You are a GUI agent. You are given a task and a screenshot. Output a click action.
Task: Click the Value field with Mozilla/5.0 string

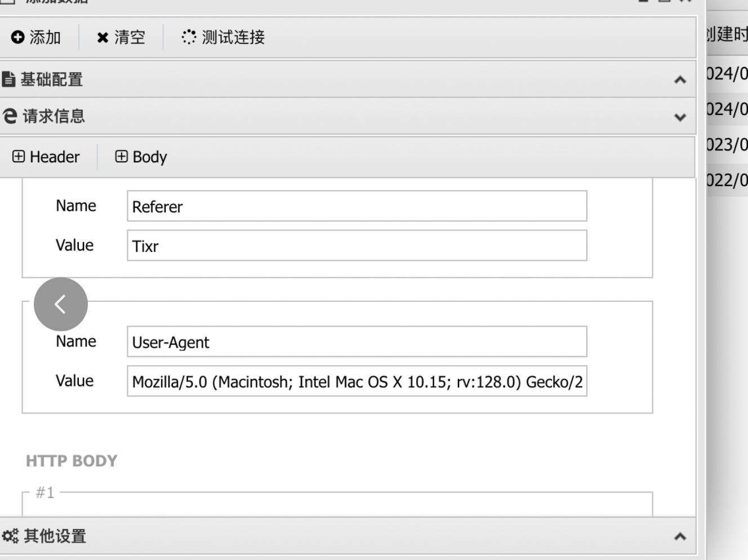[x=357, y=381]
